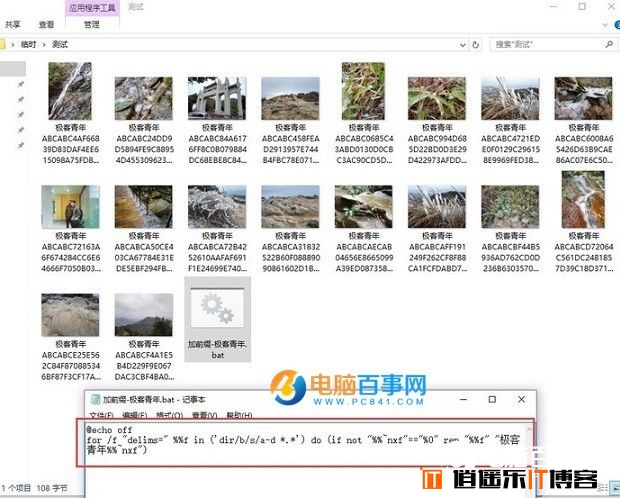Open Notepad 格式(O) menu
The width and height of the screenshot is (620, 498).
[x=169, y=415]
